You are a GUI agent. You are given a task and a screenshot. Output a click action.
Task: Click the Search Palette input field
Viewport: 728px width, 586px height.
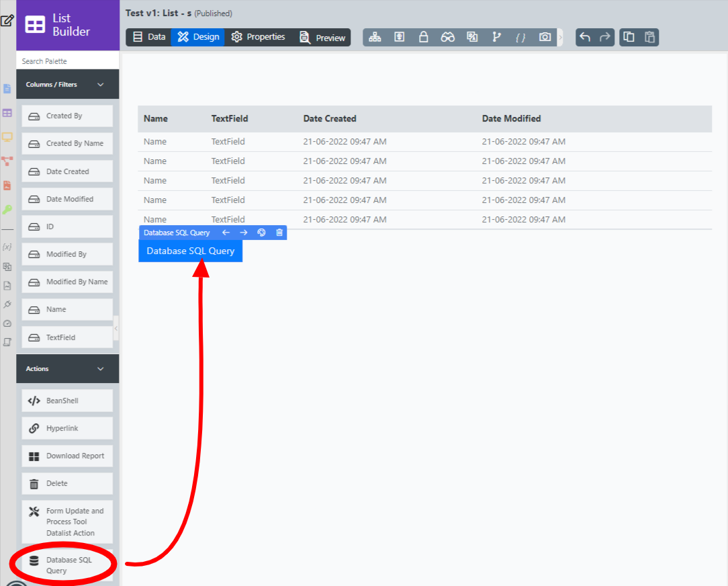click(67, 61)
